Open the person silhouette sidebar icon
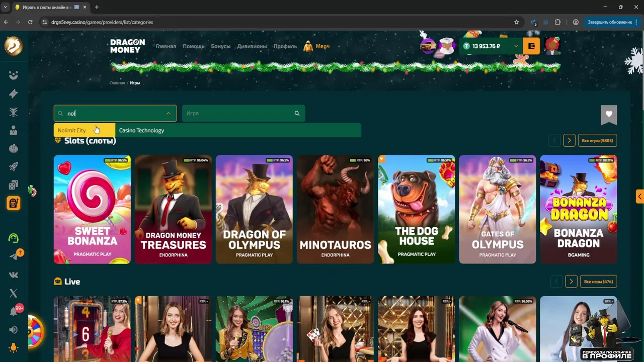This screenshot has width=644, height=362. 14,130
